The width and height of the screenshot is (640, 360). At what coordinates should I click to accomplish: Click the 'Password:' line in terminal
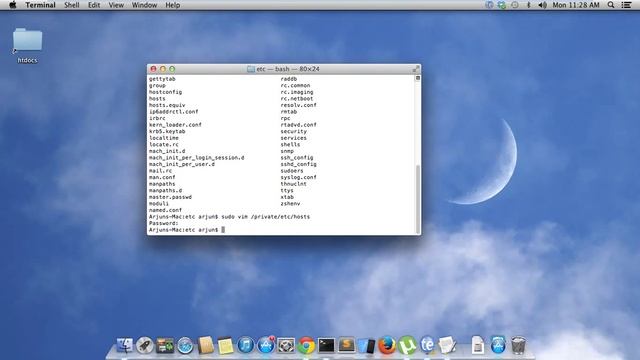pyautogui.click(x=164, y=223)
